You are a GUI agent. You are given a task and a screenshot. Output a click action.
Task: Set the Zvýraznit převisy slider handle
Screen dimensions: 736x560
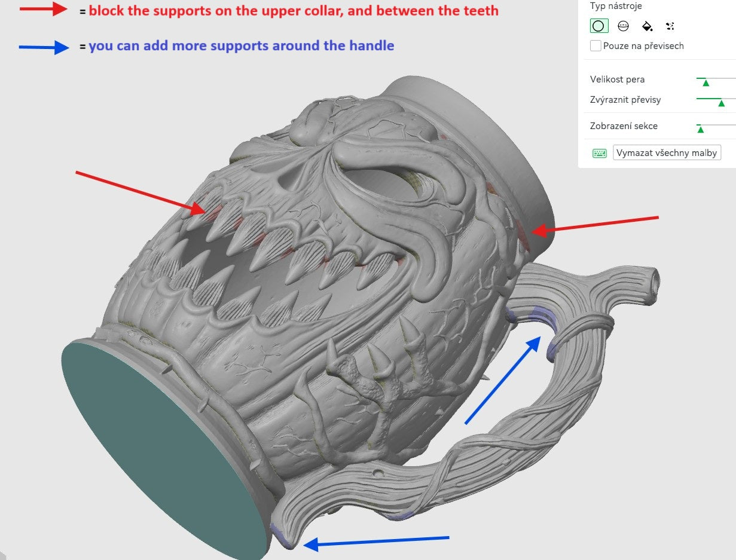click(721, 103)
